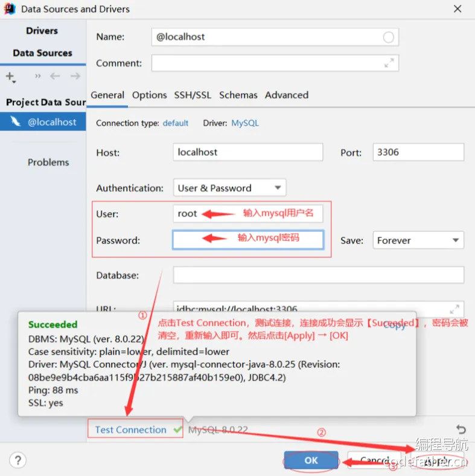Show more toolbar actions via double chevron

click(37, 76)
